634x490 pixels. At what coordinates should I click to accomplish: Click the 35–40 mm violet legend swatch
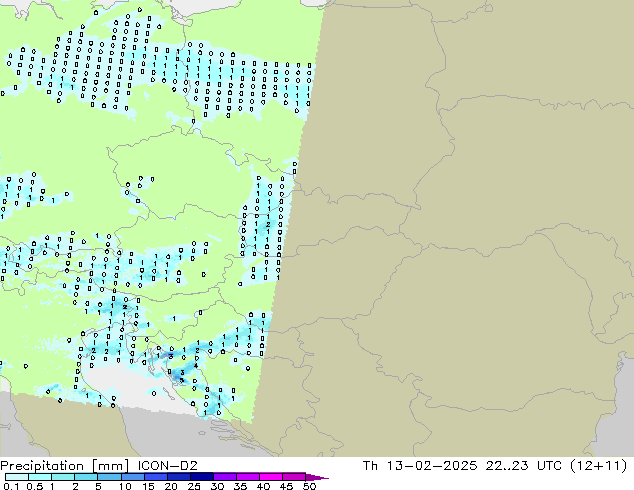coord(247,477)
